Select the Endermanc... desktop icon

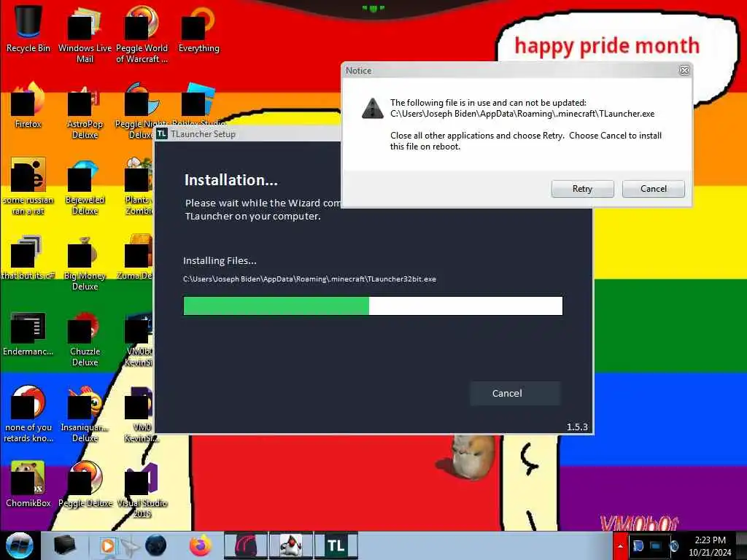point(28,334)
